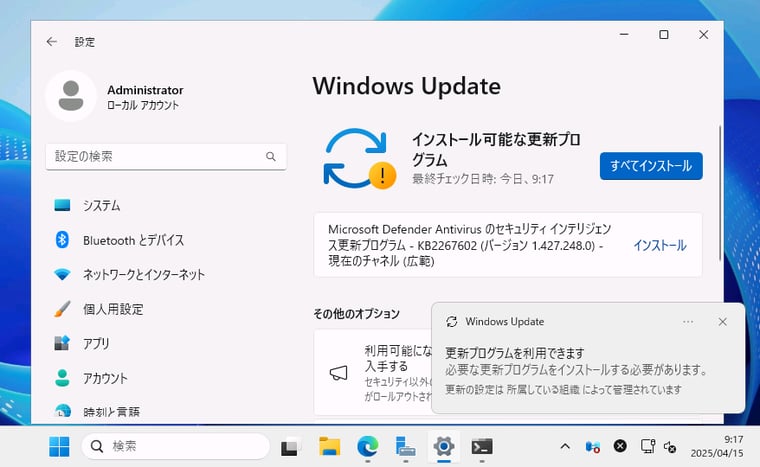Screen dimensions: 760x467
Task: Click the Windows Update notification app icon
Action: tap(452, 322)
